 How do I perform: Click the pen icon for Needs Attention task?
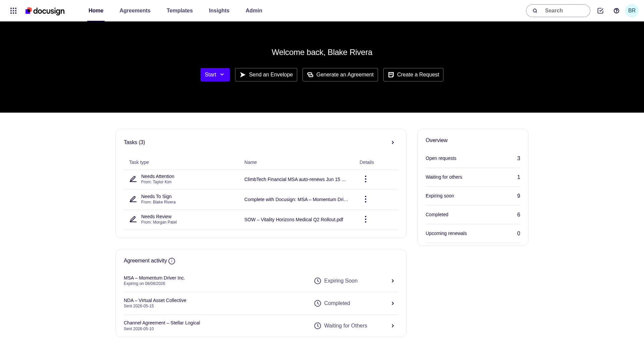(x=133, y=179)
